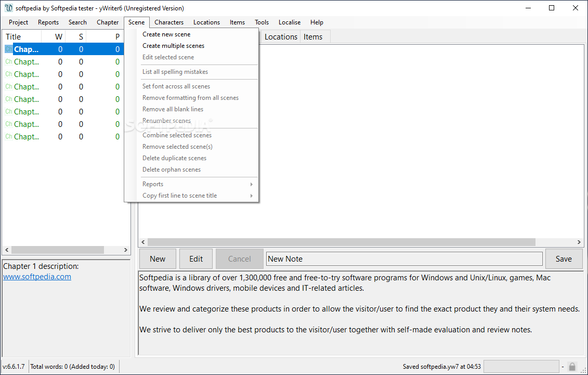Click the Cancel button
This screenshot has width=588, height=375.
pyautogui.click(x=239, y=258)
